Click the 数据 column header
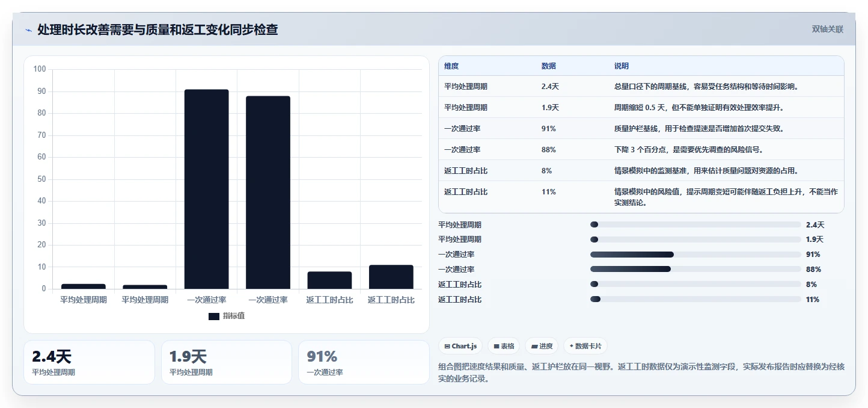Screen dimensions: 868x408 point(548,66)
